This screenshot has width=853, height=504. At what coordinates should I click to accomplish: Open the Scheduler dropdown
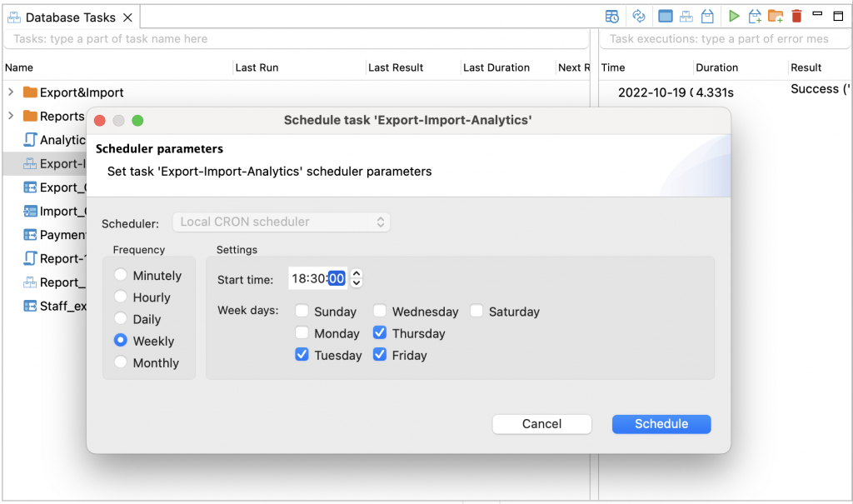coord(282,222)
